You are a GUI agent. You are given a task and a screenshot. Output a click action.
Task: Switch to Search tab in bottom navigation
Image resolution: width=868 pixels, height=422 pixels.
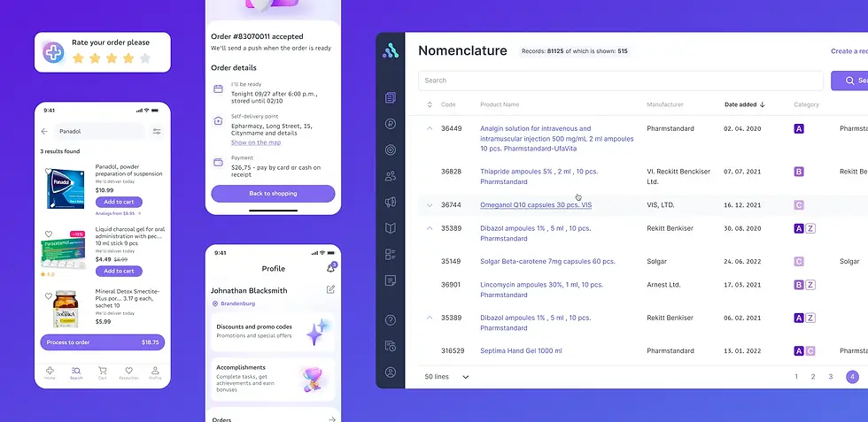(76, 373)
